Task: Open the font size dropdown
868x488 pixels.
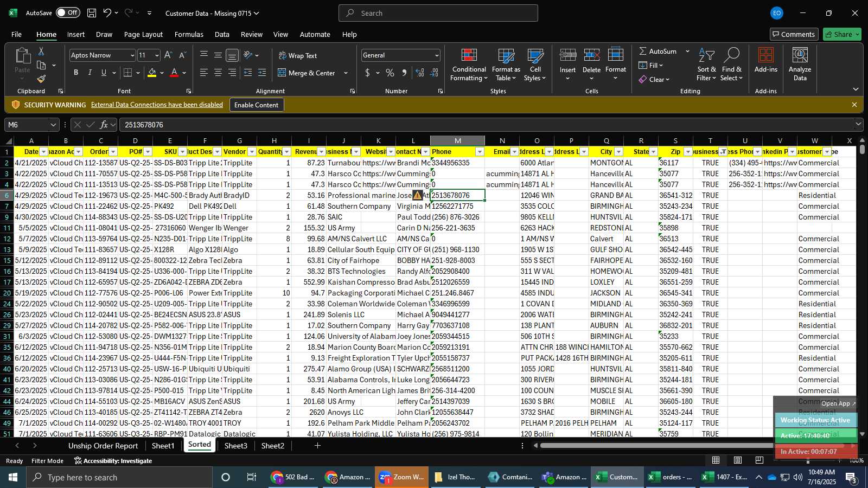Action: point(157,55)
